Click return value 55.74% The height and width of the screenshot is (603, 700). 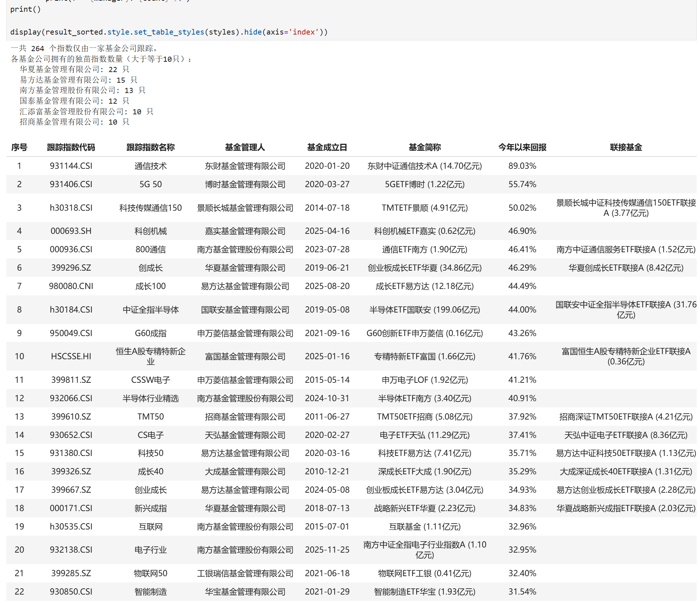point(522,184)
